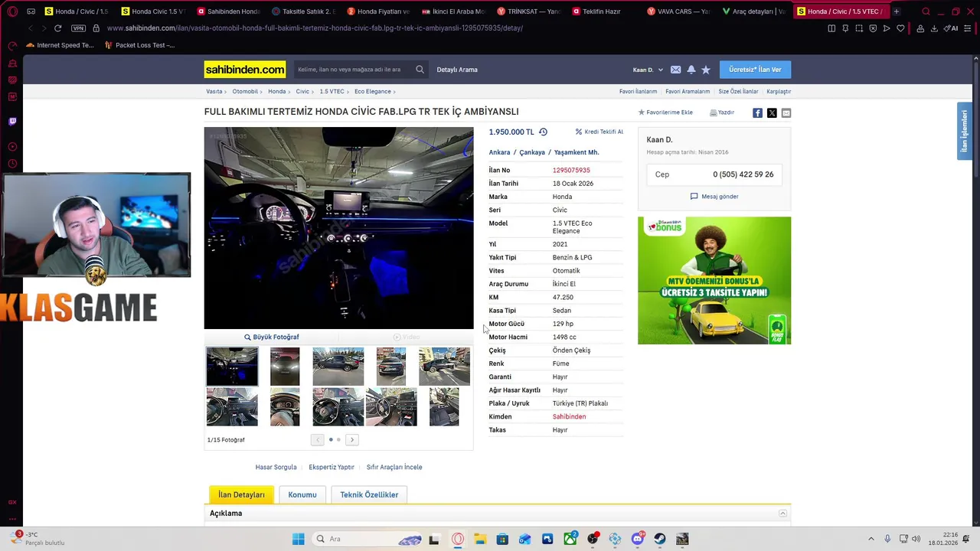Click Ücretsiz İlan Ver button
The image size is (980, 551).
click(x=755, y=70)
